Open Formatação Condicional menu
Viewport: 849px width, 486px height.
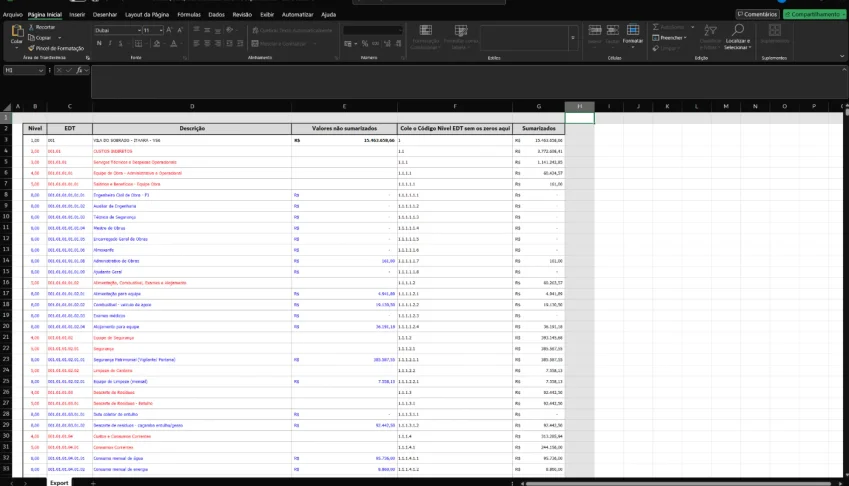tap(426, 37)
